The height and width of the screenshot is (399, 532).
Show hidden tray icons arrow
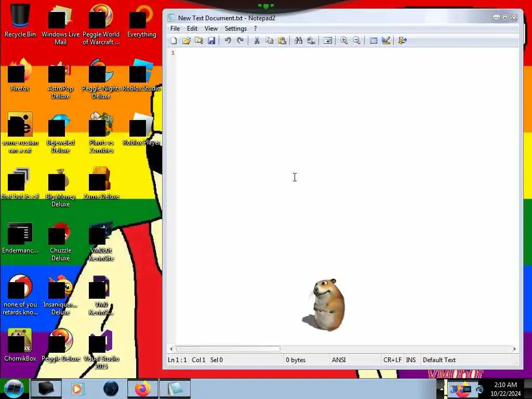(x=442, y=389)
